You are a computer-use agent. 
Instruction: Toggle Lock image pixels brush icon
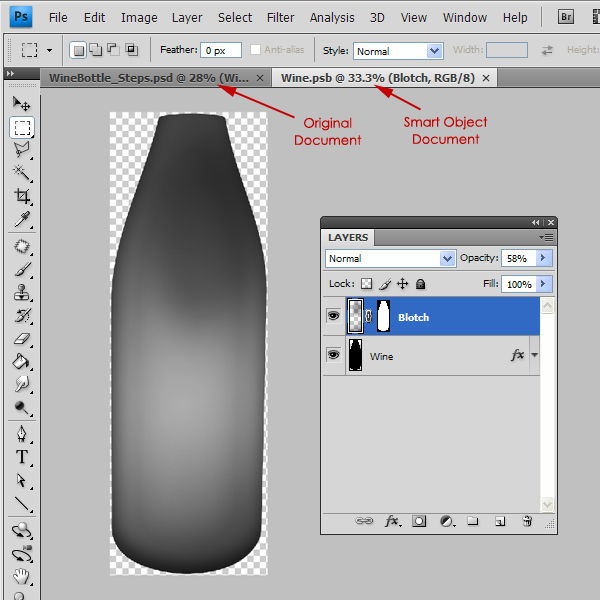coord(385,284)
